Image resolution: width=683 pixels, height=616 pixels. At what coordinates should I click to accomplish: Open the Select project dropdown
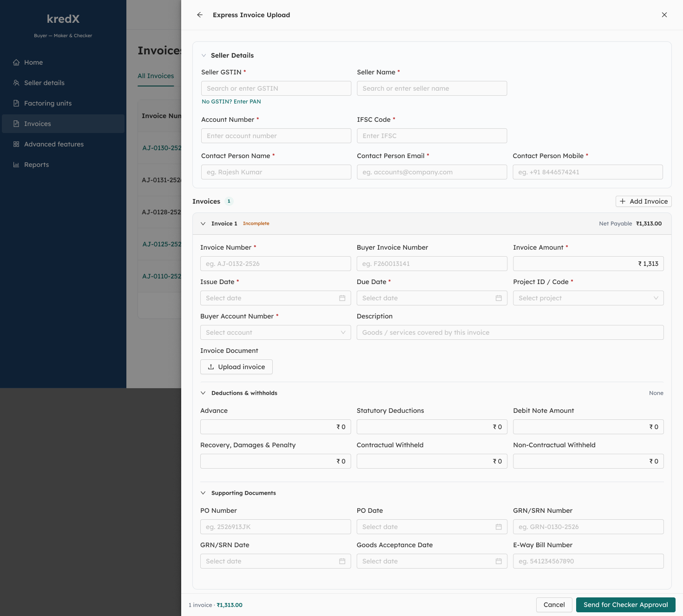[x=588, y=298]
